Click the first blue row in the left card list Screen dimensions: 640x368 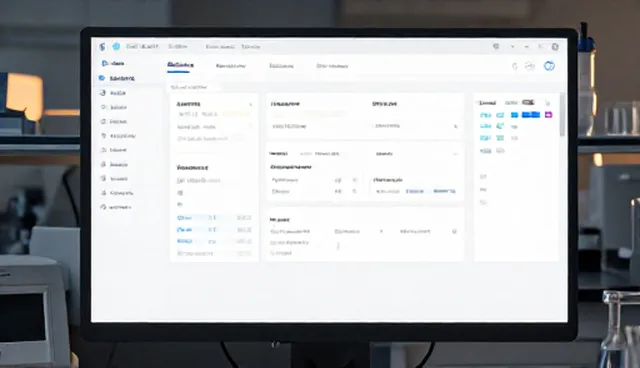pos(214,218)
